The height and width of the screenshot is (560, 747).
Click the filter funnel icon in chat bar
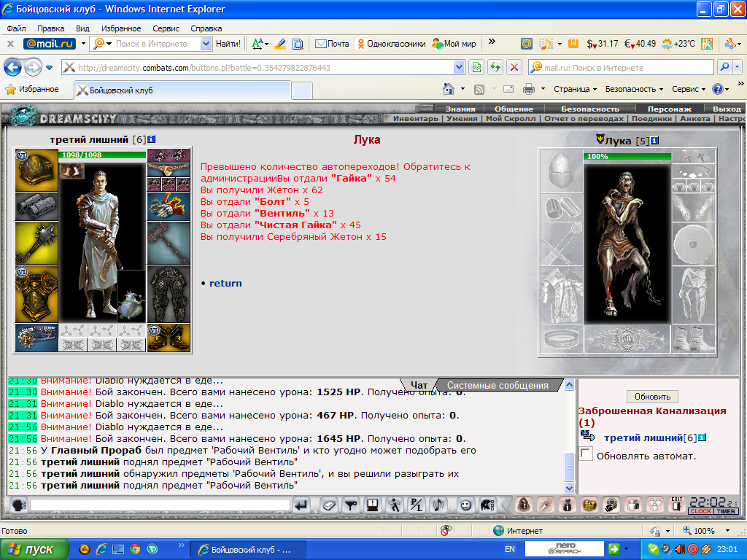click(351, 505)
